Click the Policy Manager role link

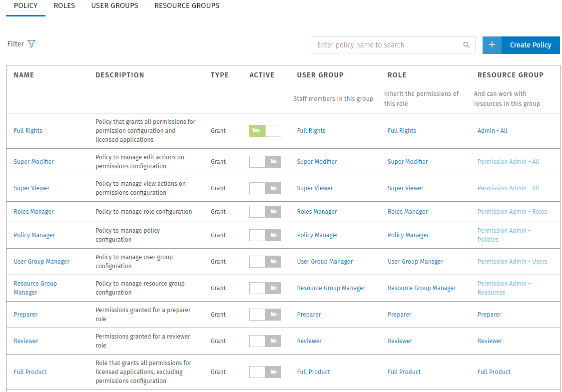408,235
